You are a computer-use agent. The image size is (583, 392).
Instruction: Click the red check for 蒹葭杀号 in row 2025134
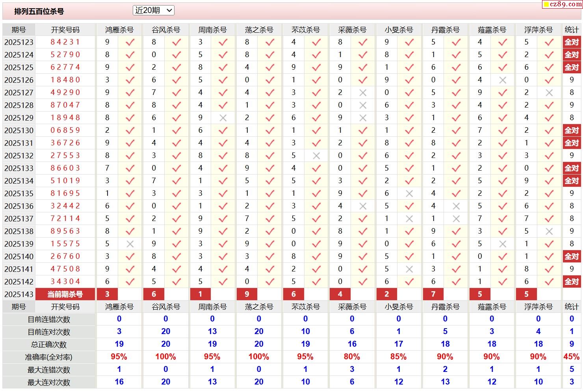503,181
